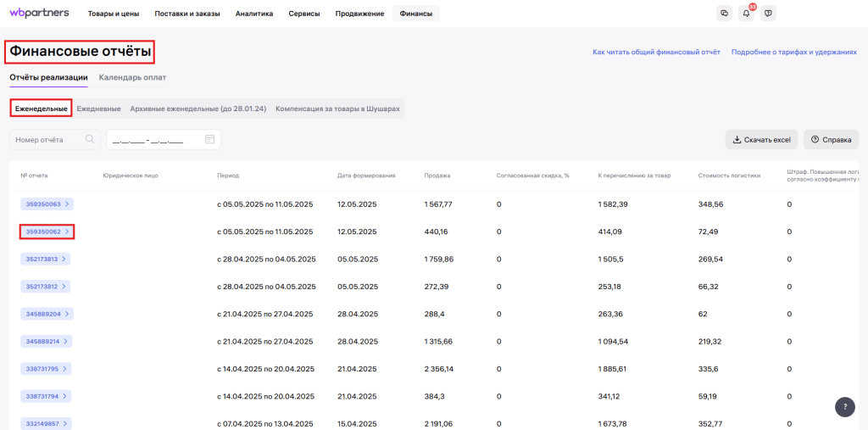Screen dimensions: 868x430
Task: Open Продвижение menu
Action: point(359,14)
